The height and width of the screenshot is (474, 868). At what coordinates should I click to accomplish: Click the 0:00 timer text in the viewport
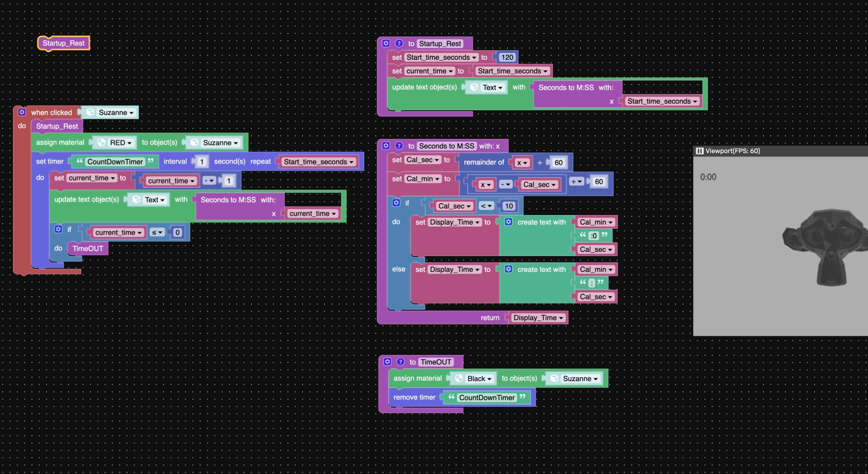click(x=708, y=177)
